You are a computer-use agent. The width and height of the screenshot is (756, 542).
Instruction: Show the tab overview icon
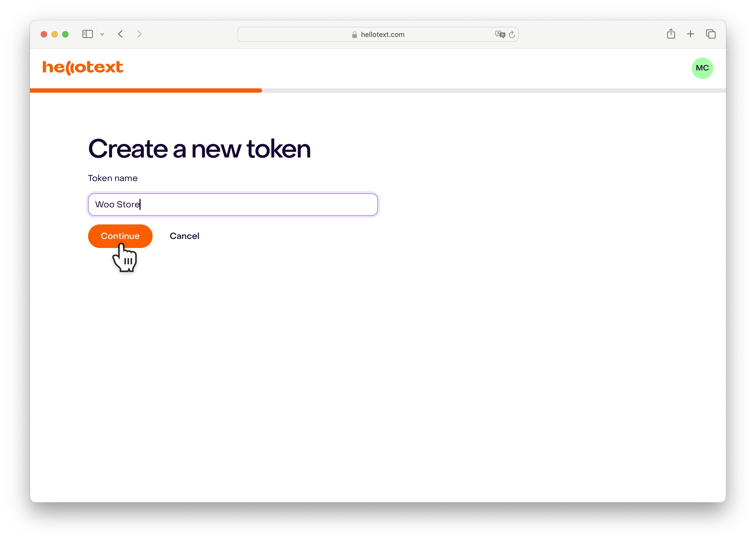point(711,34)
